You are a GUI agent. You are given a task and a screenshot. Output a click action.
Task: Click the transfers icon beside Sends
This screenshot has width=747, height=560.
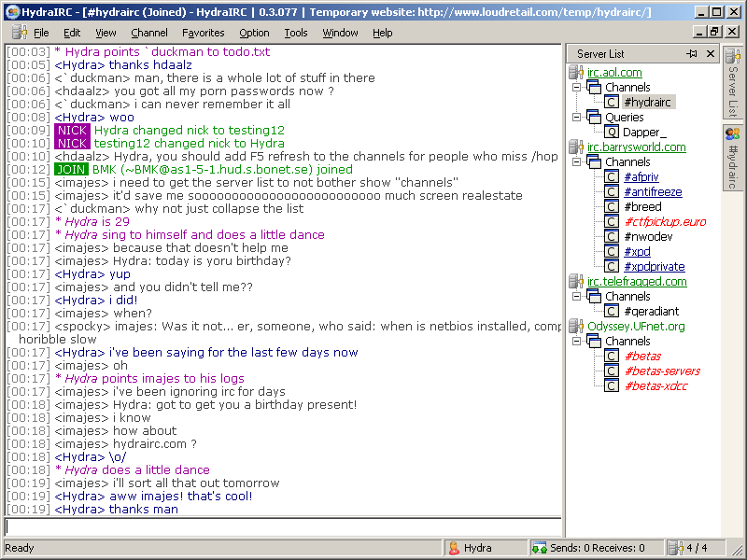point(540,548)
